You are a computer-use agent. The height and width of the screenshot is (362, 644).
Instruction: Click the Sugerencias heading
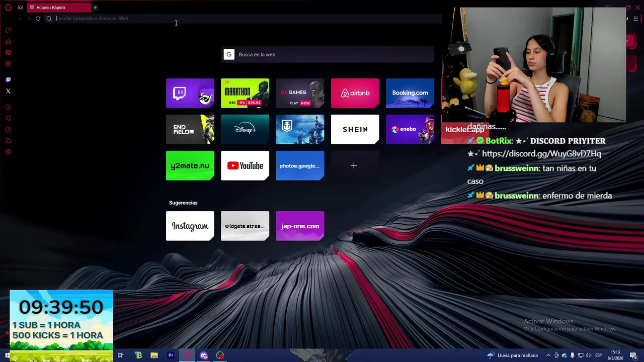[x=183, y=203]
